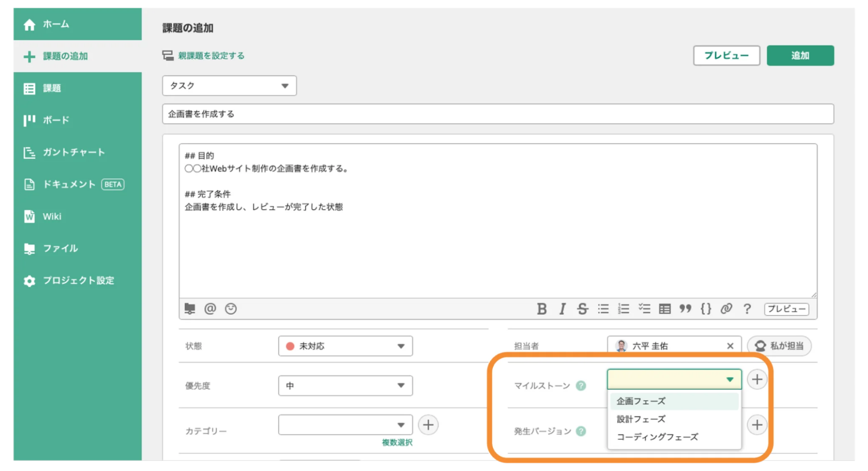The height and width of the screenshot is (471, 868).
Task: Click the gear icon for project settings
Action: click(29, 281)
